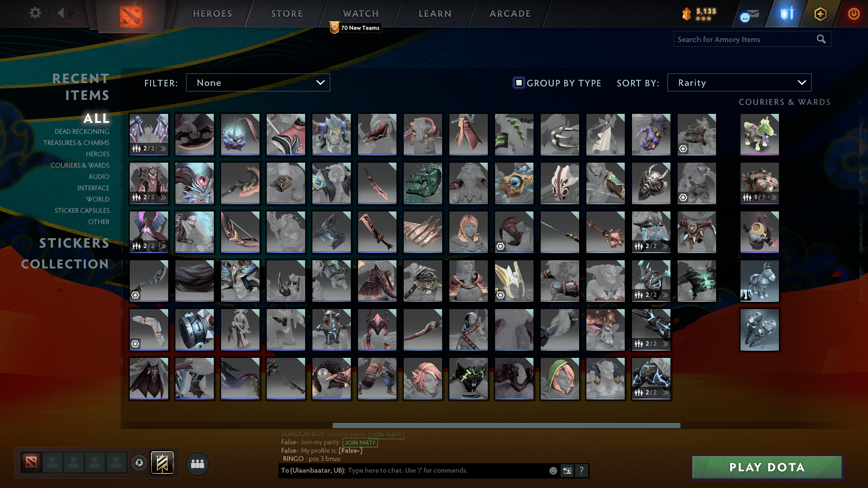Click the chat help question mark
Image resolution: width=868 pixels, height=488 pixels.
(x=582, y=470)
